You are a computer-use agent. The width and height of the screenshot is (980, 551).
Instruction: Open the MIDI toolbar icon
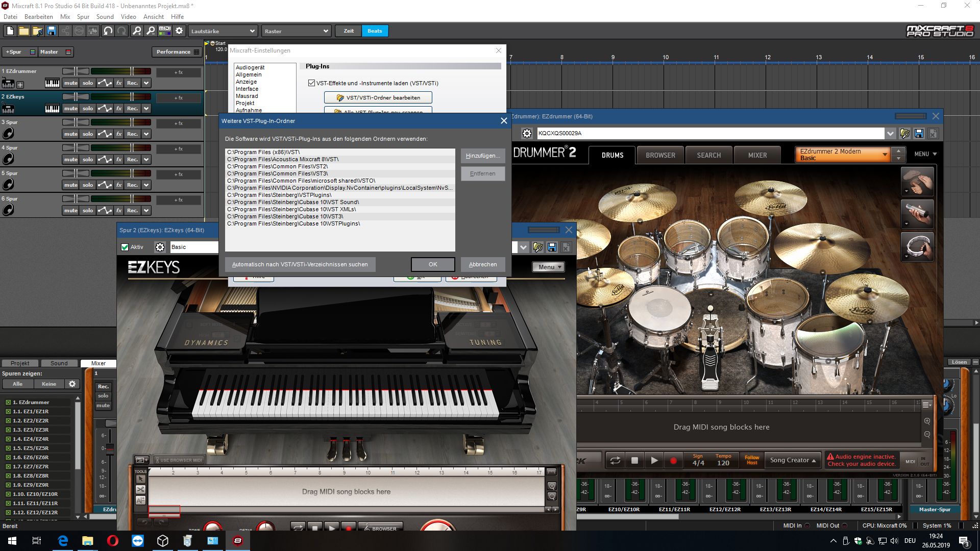point(165,31)
